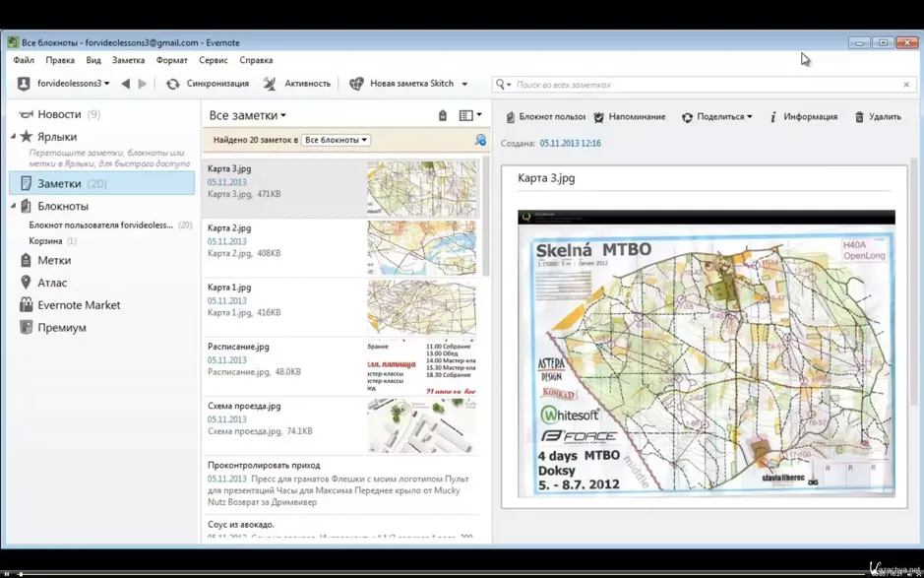Click the Блокнот пользов notebook selector button
Viewport: 924px width, 578px height.
545,117
